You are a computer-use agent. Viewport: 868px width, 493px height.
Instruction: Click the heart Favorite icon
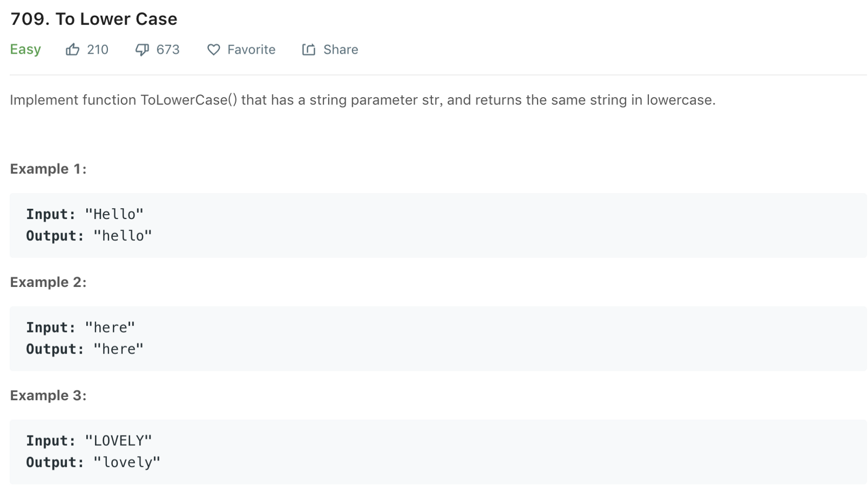pyautogui.click(x=214, y=50)
